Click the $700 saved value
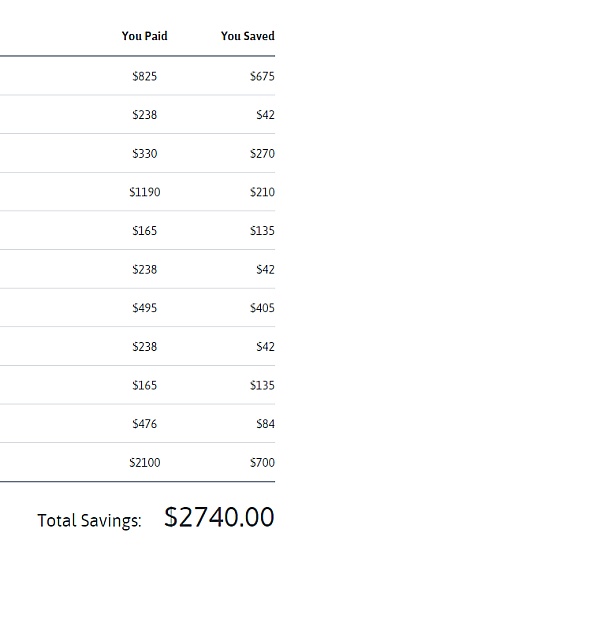The height and width of the screenshot is (622, 600). click(262, 463)
